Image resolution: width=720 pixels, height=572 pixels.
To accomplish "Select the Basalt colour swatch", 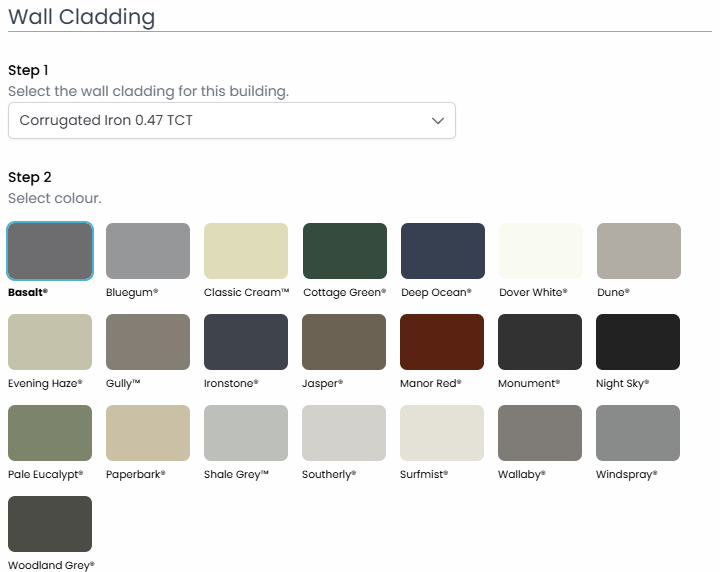I will pos(50,251).
